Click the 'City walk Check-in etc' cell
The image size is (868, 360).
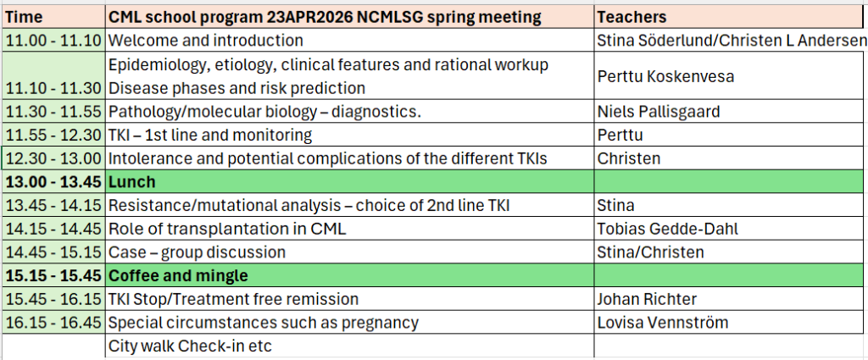tap(348, 346)
